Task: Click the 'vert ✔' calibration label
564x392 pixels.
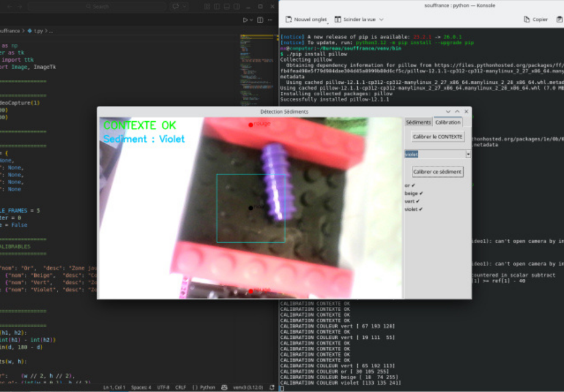Action: pos(412,201)
